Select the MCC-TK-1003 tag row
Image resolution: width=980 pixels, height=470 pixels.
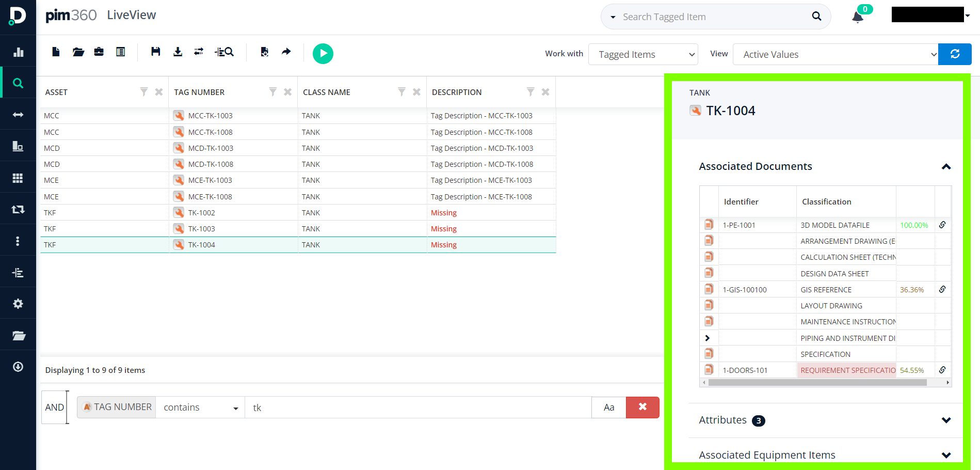pos(298,116)
